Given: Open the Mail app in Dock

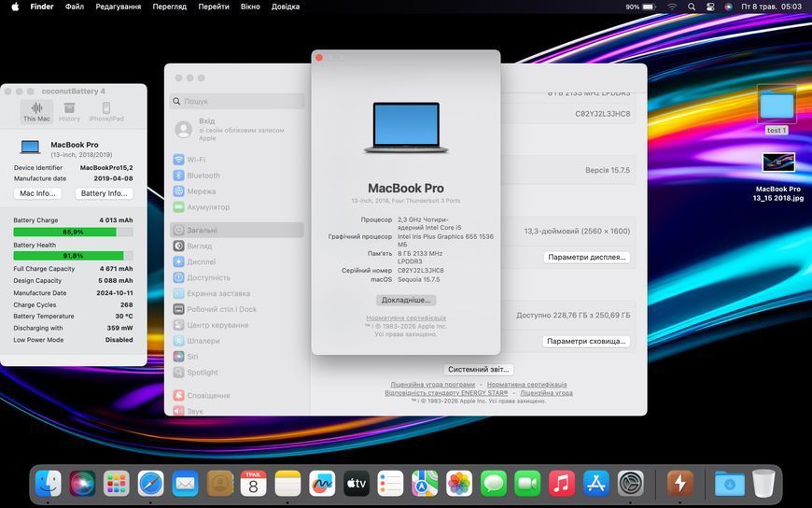Looking at the screenshot, I should tap(185, 484).
